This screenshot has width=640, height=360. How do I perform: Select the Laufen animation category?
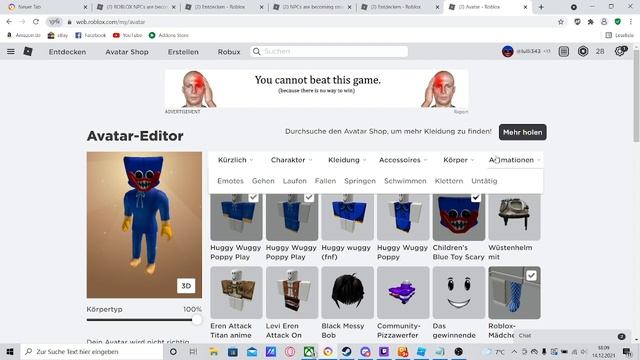pos(295,181)
